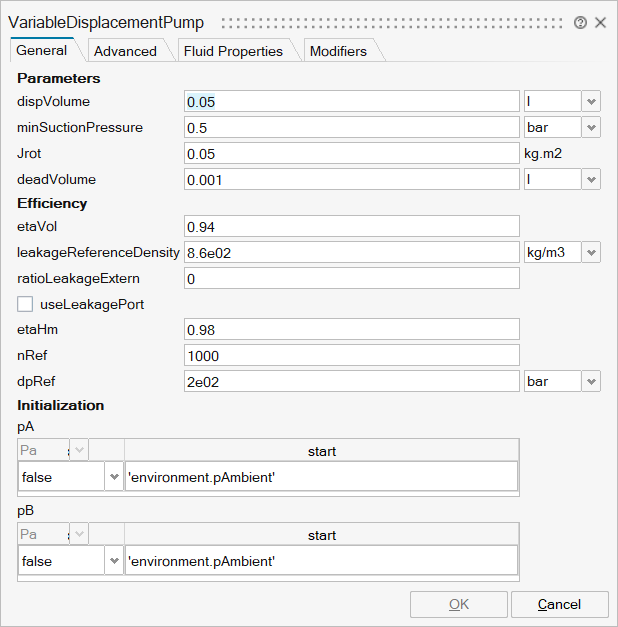Open dpRef unit dropdown
The width and height of the screenshot is (618, 627).
(591, 381)
